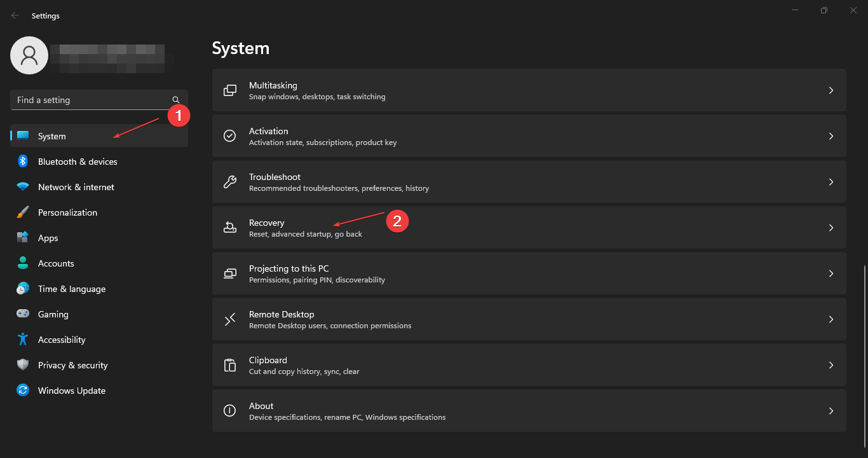Click 'Reset, advanced startup, go back' text
This screenshot has height=458, width=868.
[306, 234]
